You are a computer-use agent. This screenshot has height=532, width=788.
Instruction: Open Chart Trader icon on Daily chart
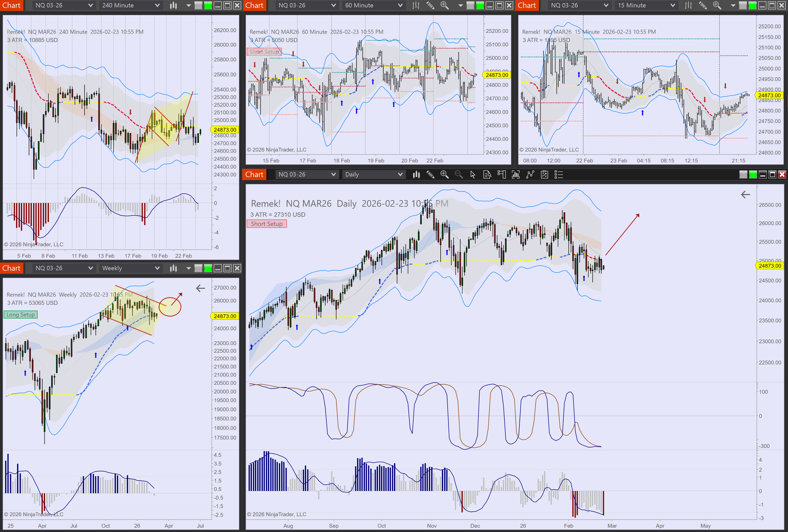pos(501,175)
